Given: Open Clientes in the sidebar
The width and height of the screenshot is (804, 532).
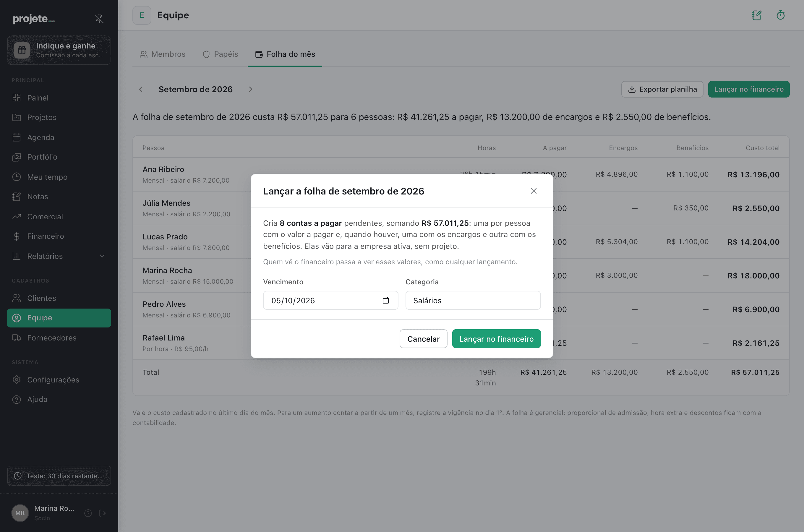Looking at the screenshot, I should tap(59, 298).
